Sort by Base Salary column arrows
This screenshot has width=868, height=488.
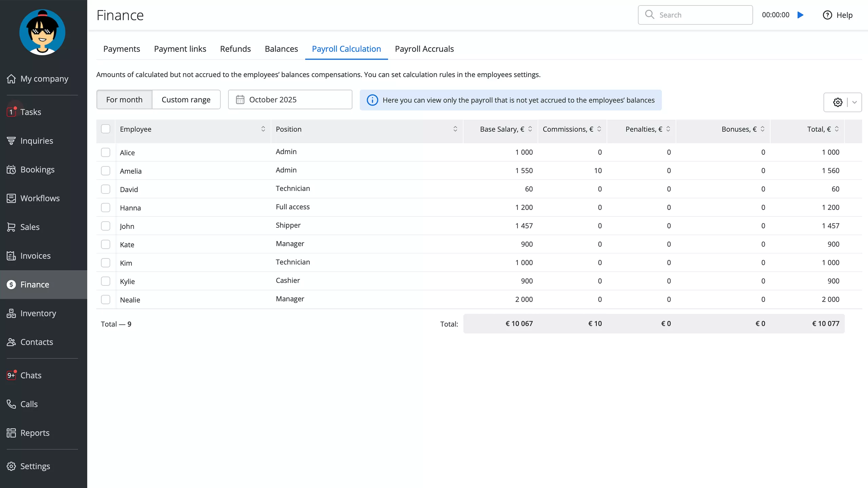530,129
